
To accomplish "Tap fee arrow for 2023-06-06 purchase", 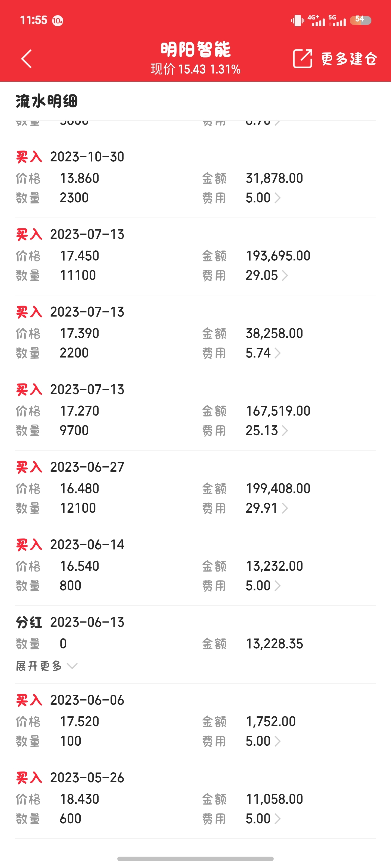I will coord(277,741).
